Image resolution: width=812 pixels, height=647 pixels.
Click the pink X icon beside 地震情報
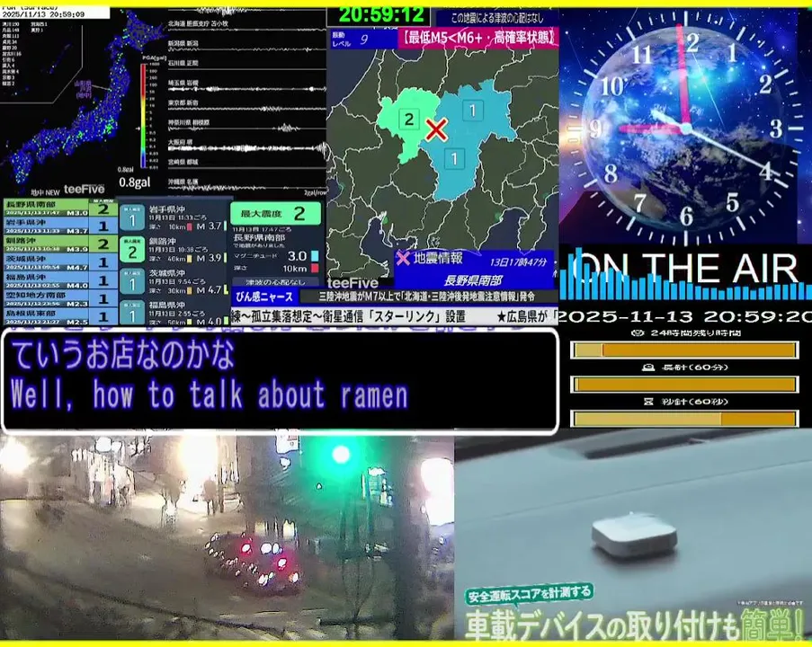[403, 258]
